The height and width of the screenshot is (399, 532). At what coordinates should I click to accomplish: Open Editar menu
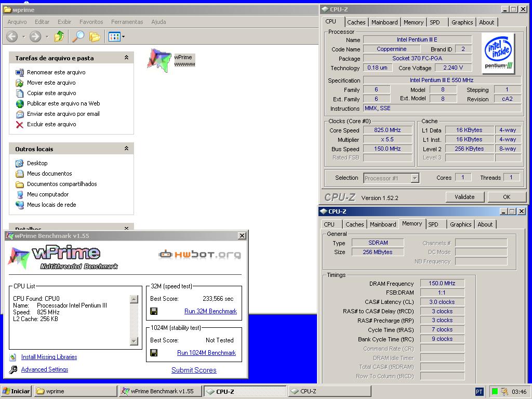(x=42, y=22)
